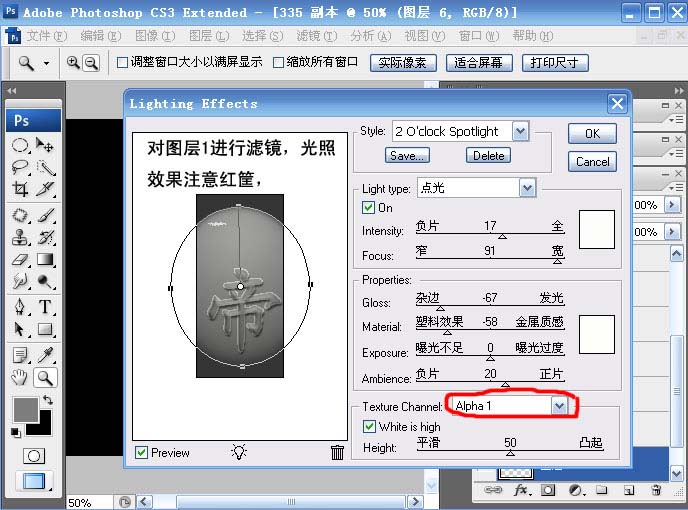Select the Slice tool
The width and height of the screenshot is (688, 510).
pyautogui.click(x=45, y=189)
